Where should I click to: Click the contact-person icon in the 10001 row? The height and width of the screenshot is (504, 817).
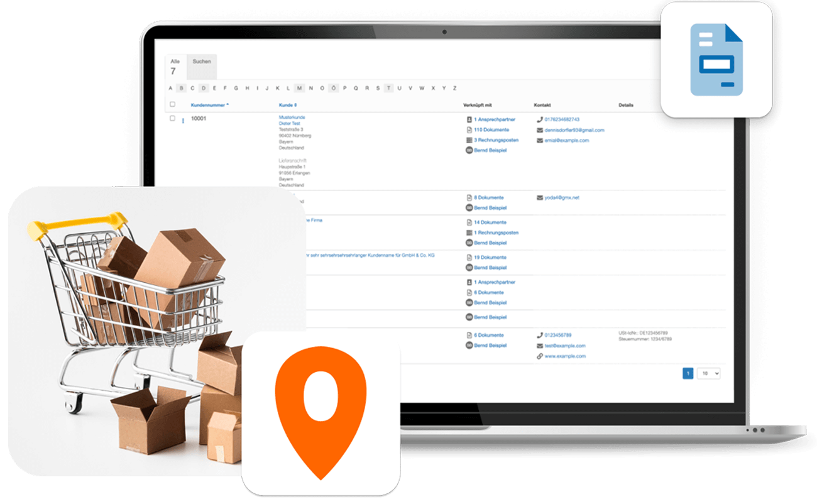469,119
